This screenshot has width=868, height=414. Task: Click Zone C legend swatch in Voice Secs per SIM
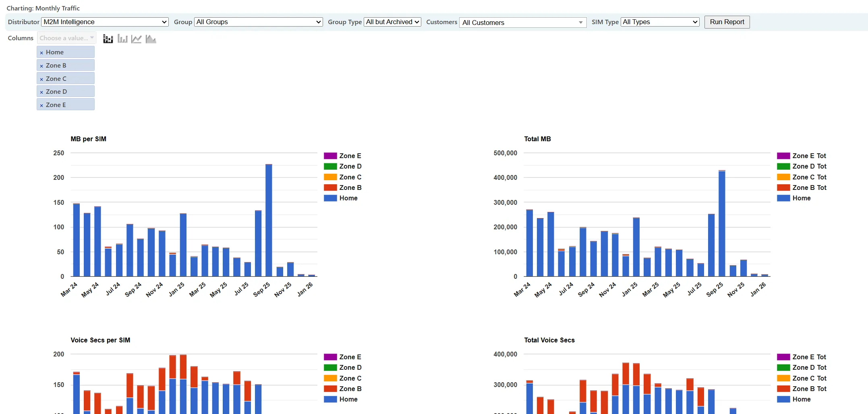(330, 378)
